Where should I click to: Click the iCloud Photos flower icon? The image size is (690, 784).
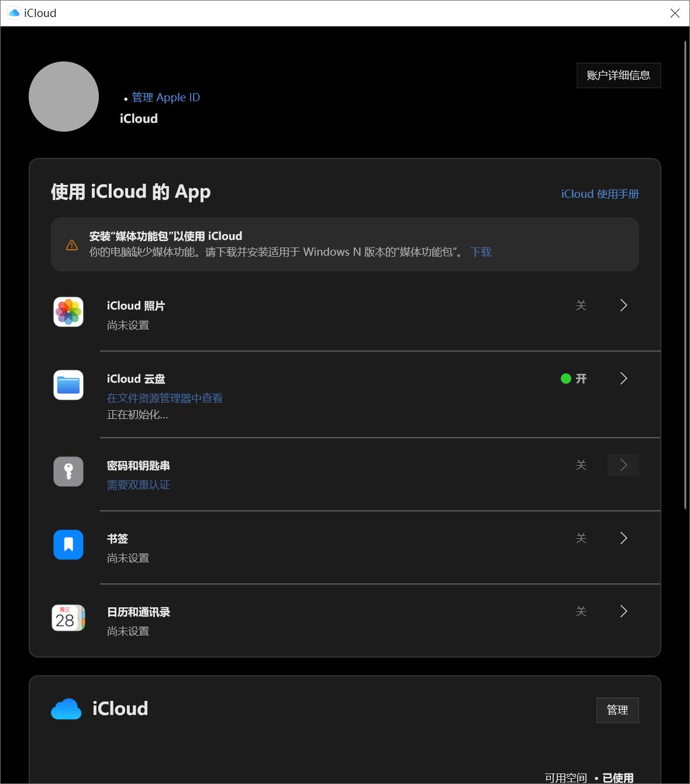68,312
